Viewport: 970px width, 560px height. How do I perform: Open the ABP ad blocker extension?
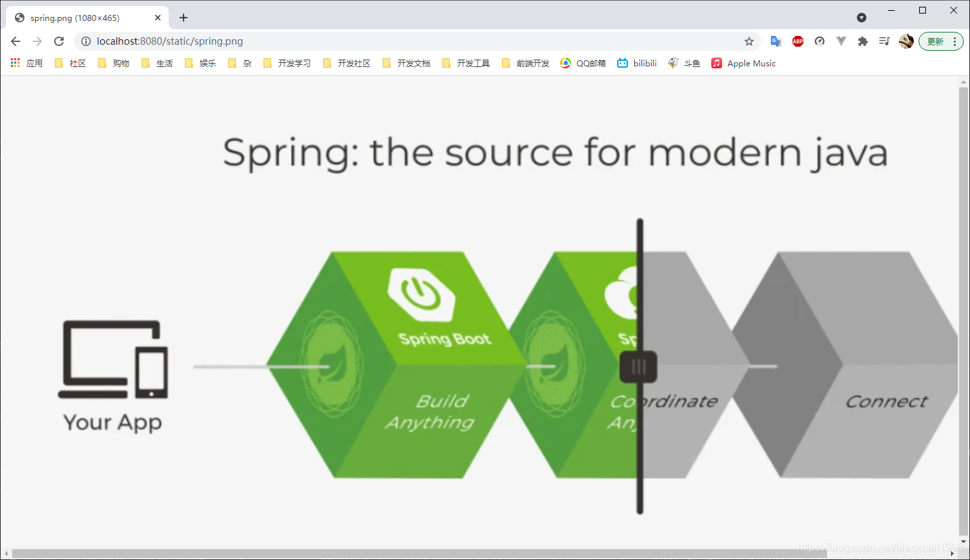[x=798, y=41]
